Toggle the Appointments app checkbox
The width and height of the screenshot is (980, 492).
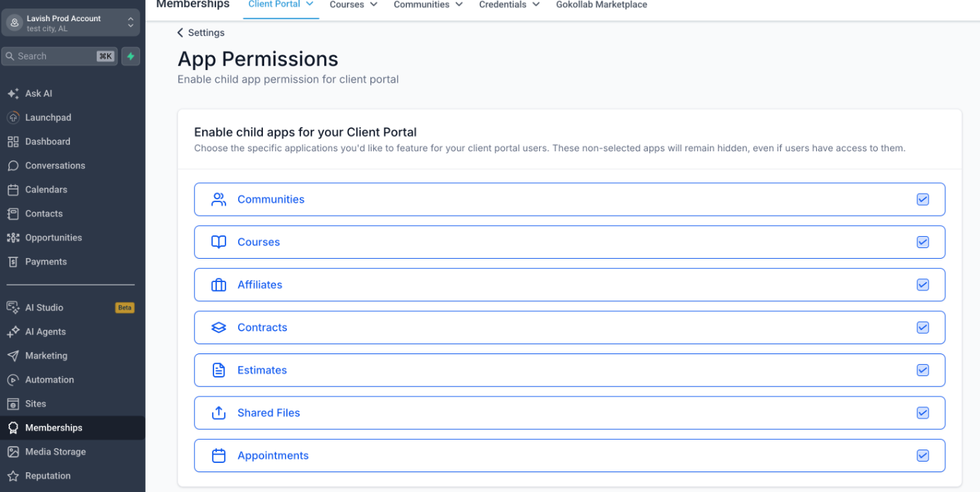[923, 456]
